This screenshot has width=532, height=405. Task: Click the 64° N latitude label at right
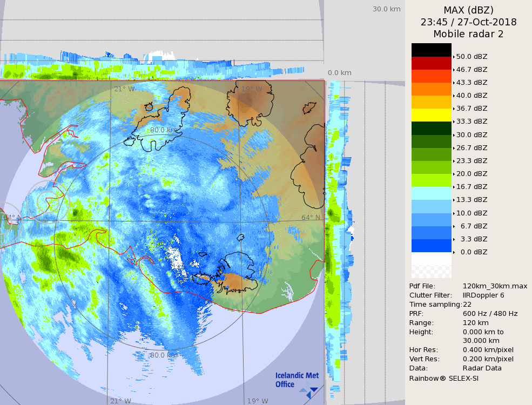click(x=311, y=218)
